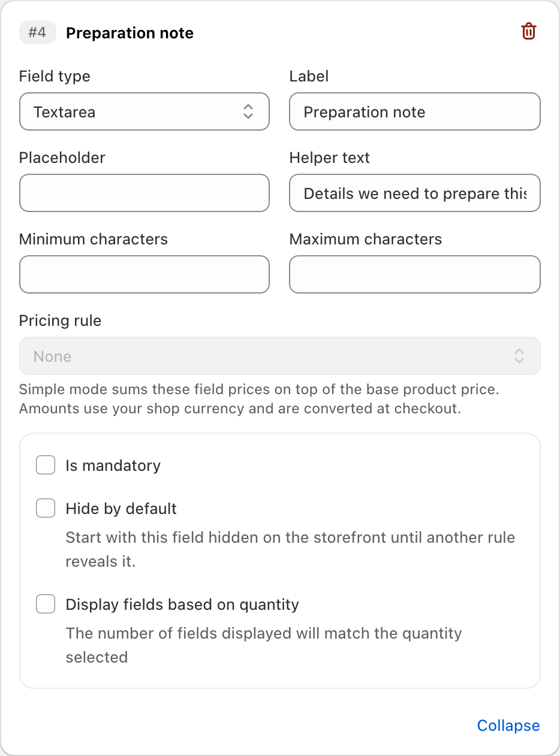Click the Helper text input field
560x756 pixels.
point(415,193)
